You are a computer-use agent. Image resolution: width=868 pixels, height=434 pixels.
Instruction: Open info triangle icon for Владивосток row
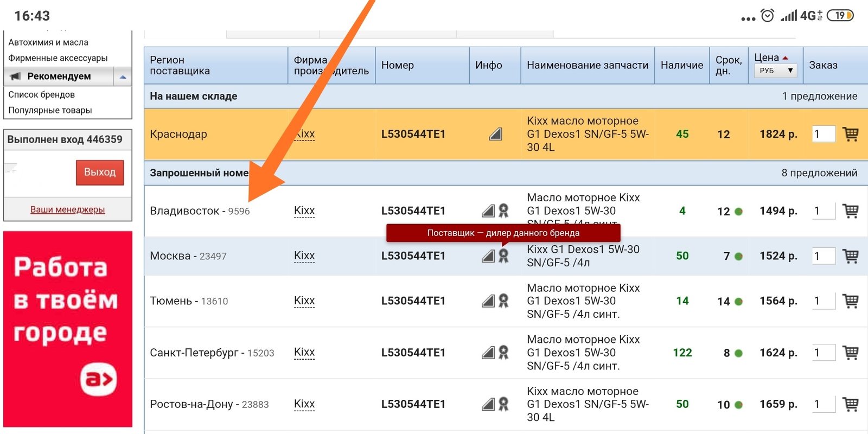pyautogui.click(x=488, y=210)
